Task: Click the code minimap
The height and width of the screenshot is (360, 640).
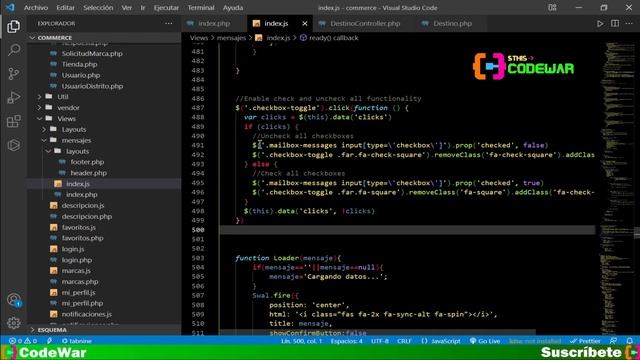Action: [x=617, y=188]
